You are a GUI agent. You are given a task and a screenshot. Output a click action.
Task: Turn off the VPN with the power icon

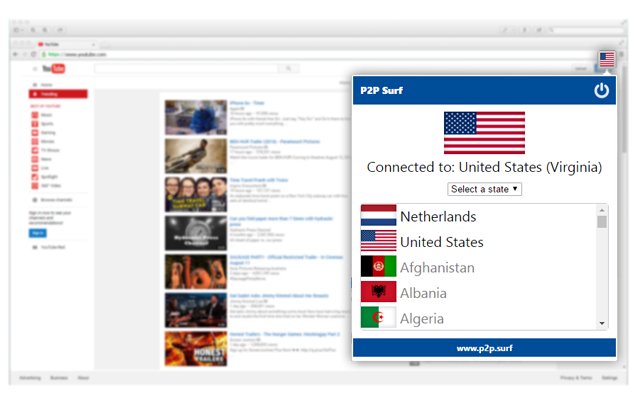click(x=601, y=90)
